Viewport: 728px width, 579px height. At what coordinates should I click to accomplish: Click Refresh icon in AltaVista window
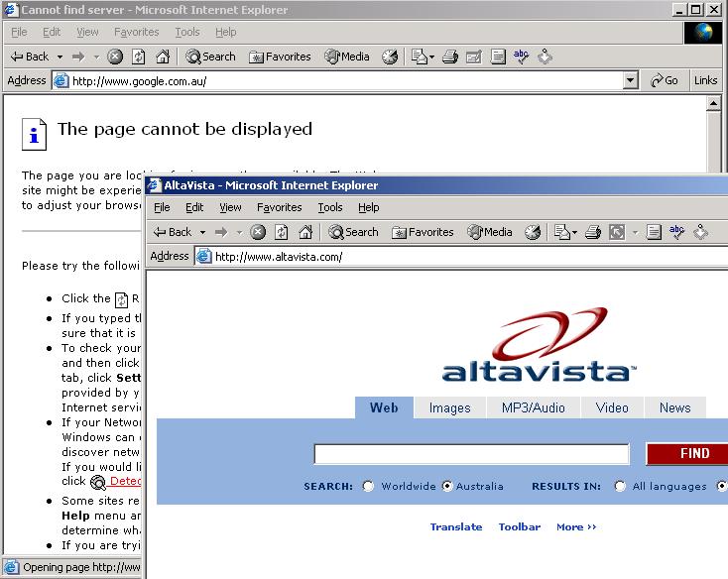pos(282,232)
